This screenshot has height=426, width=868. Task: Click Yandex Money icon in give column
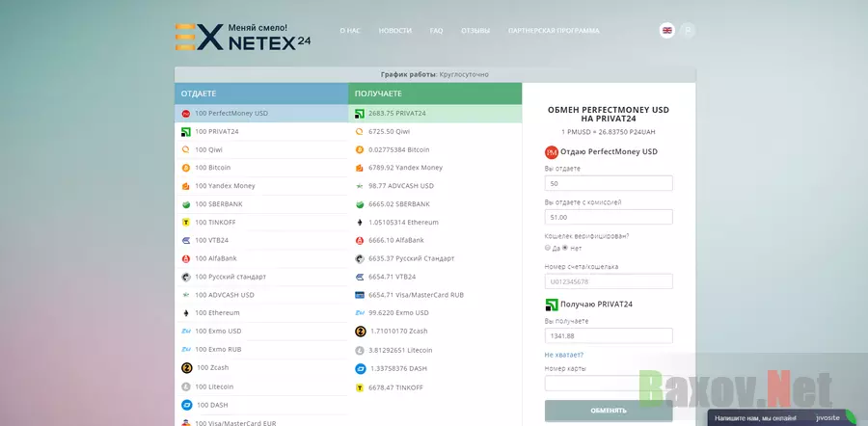coord(186,186)
